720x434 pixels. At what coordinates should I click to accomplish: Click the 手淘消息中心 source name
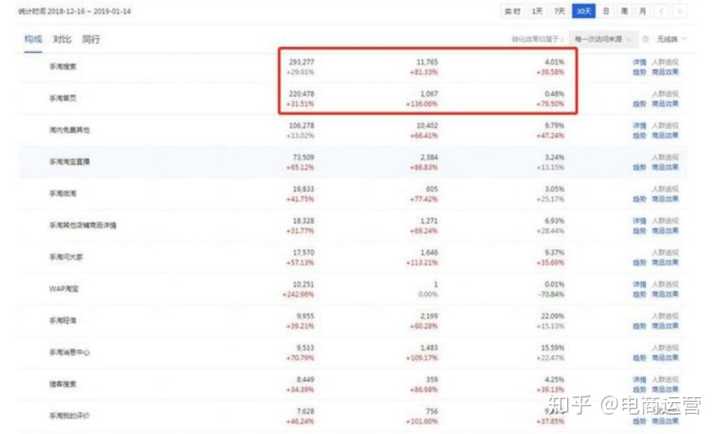70,352
